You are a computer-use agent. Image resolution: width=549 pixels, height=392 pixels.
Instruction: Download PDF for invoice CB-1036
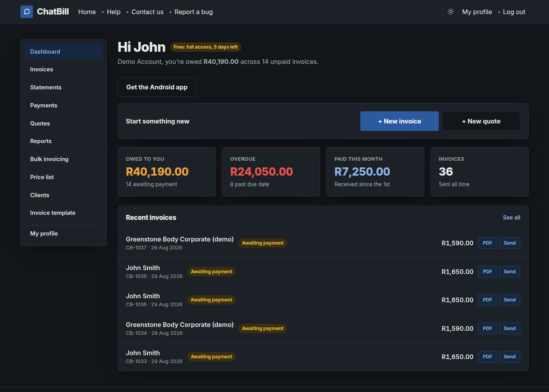487,272
